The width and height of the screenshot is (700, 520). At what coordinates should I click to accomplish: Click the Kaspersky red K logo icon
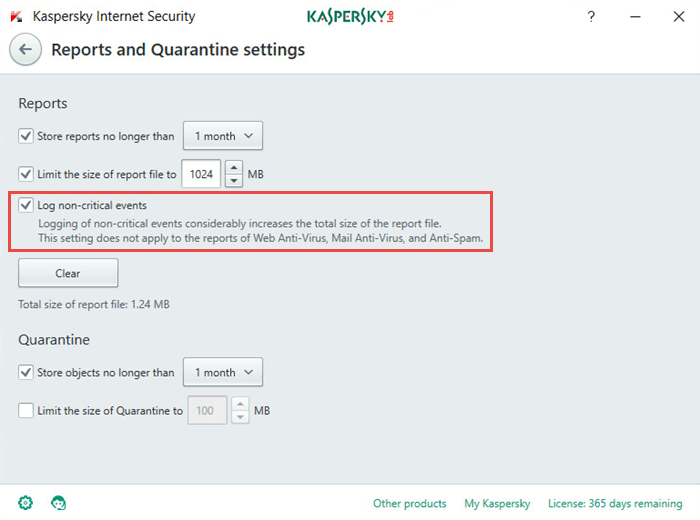[17, 17]
